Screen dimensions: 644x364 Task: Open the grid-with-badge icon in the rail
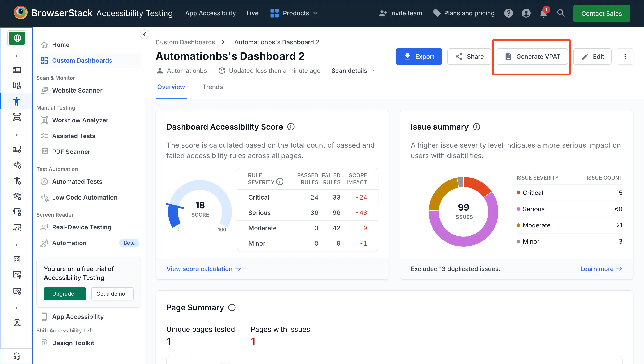(x=17, y=86)
